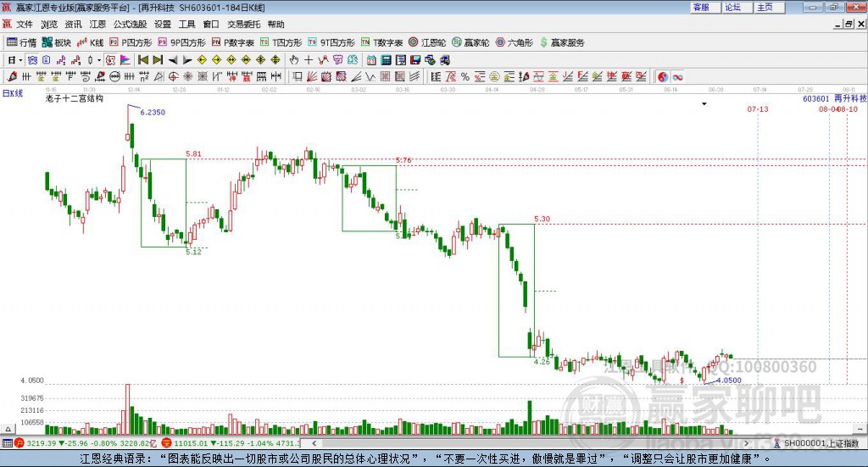This screenshot has width=868, height=467.
Task: Click the colored flag marker icon
Action: [125, 60]
